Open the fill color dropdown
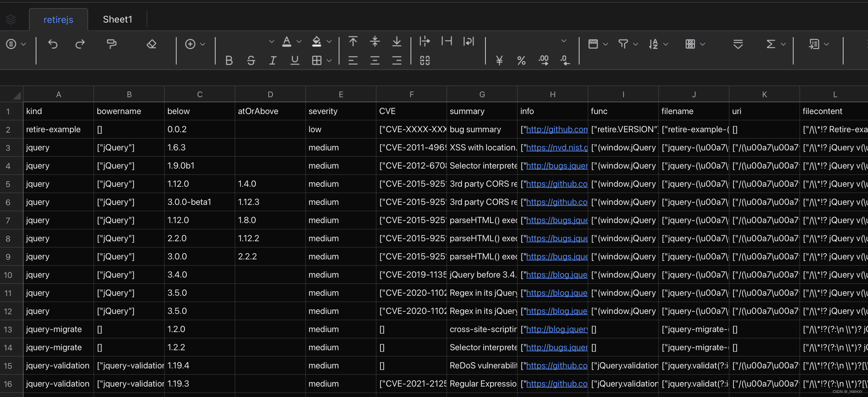This screenshot has width=868, height=397. pos(329,41)
